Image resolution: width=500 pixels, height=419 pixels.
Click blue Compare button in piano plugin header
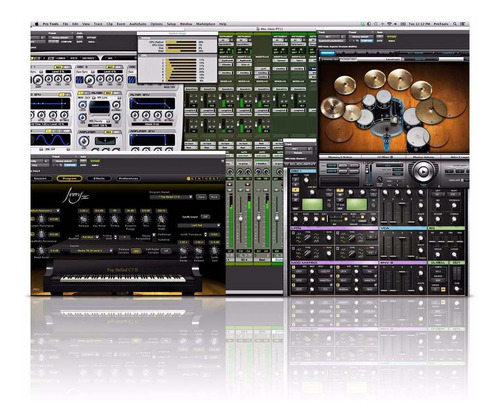(x=70, y=165)
